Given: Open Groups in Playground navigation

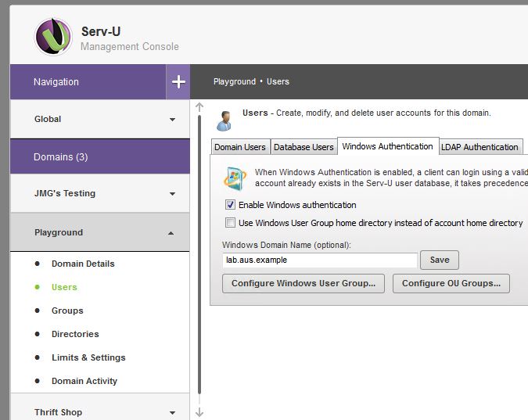Looking at the screenshot, I should tap(67, 311).
